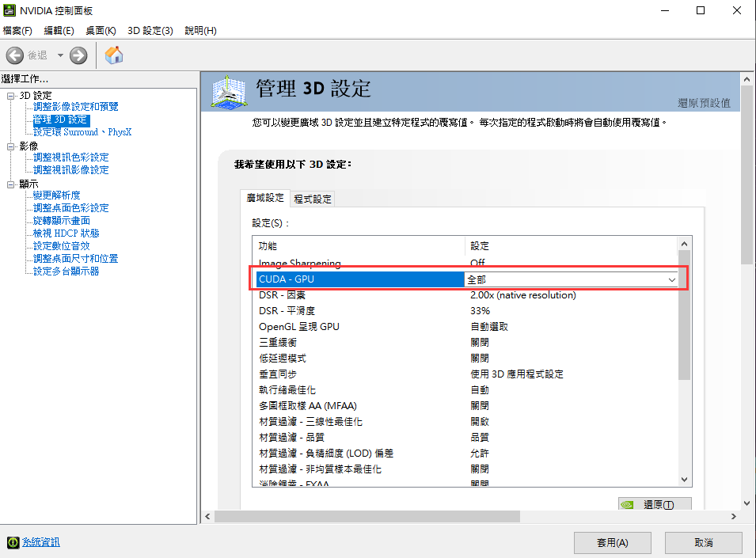This screenshot has width=756, height=558.
Task: Switch to the 廣域設定 tab
Action: click(x=264, y=198)
